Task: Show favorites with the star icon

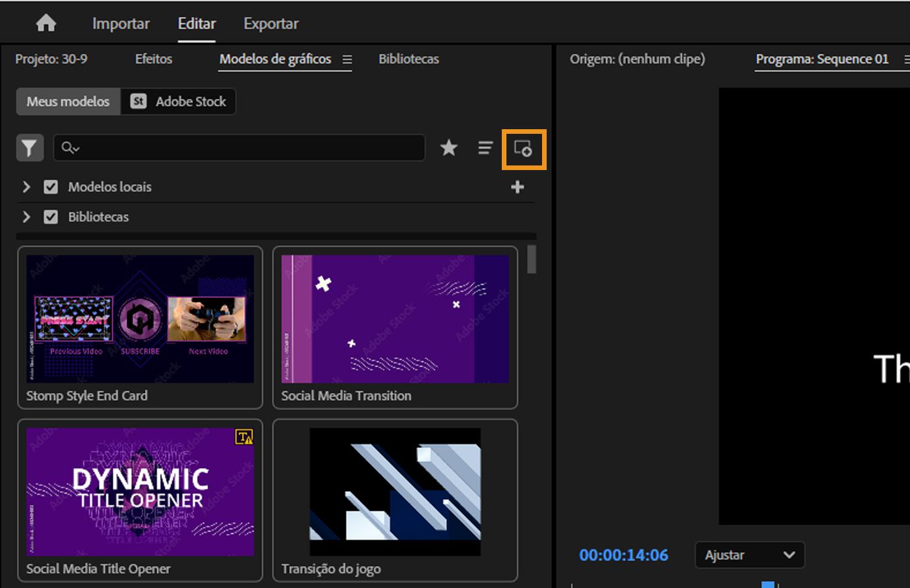Action: 449,148
